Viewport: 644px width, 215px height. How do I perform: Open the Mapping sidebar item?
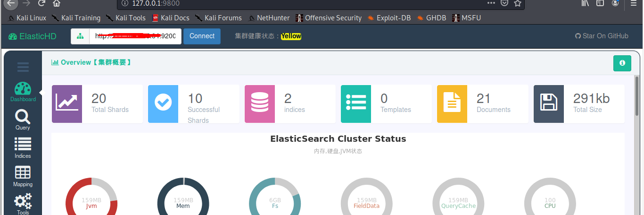[23, 177]
